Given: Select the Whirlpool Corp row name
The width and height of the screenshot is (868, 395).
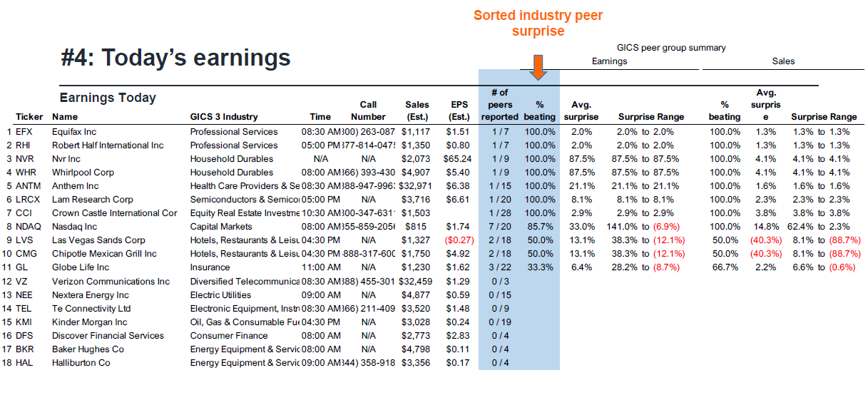Looking at the screenshot, I should pos(84,173).
